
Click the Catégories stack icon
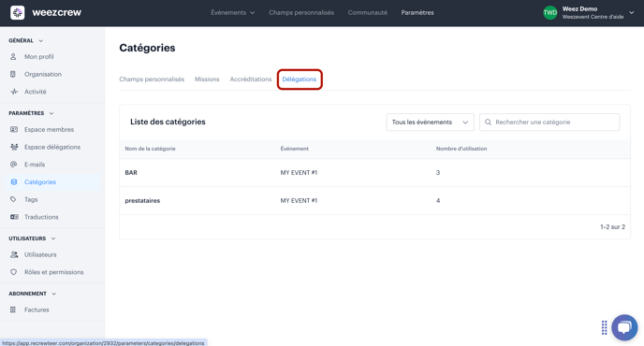pos(14,181)
